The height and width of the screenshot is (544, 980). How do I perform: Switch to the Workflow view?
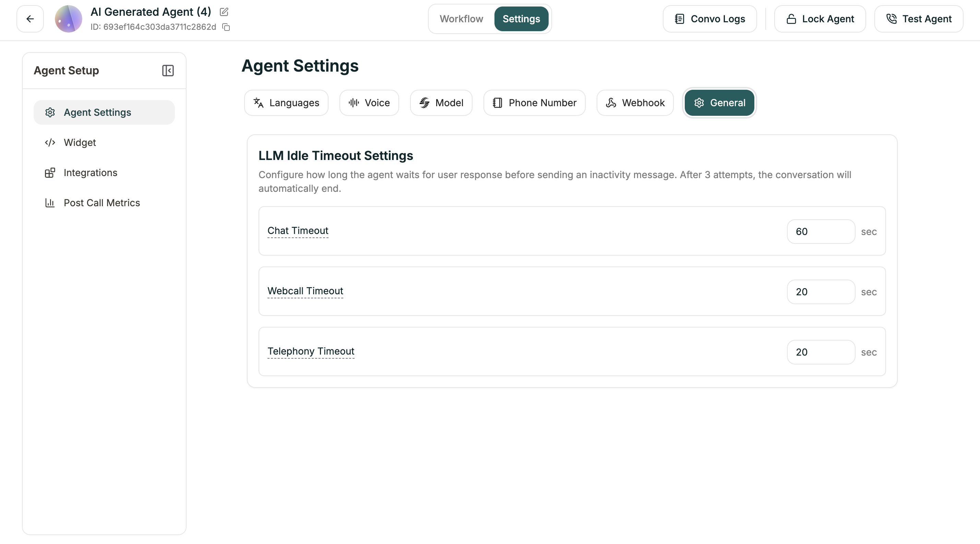(461, 18)
